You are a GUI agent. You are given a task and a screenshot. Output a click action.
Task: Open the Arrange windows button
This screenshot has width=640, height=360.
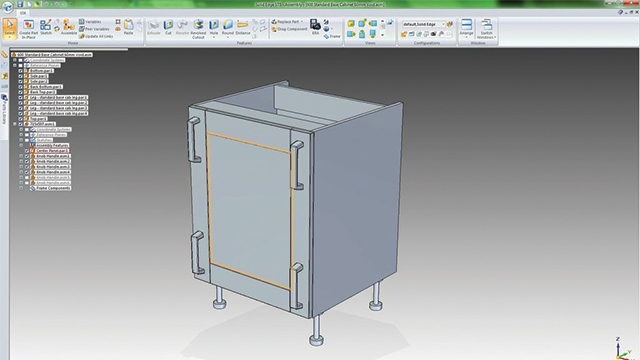466,28
